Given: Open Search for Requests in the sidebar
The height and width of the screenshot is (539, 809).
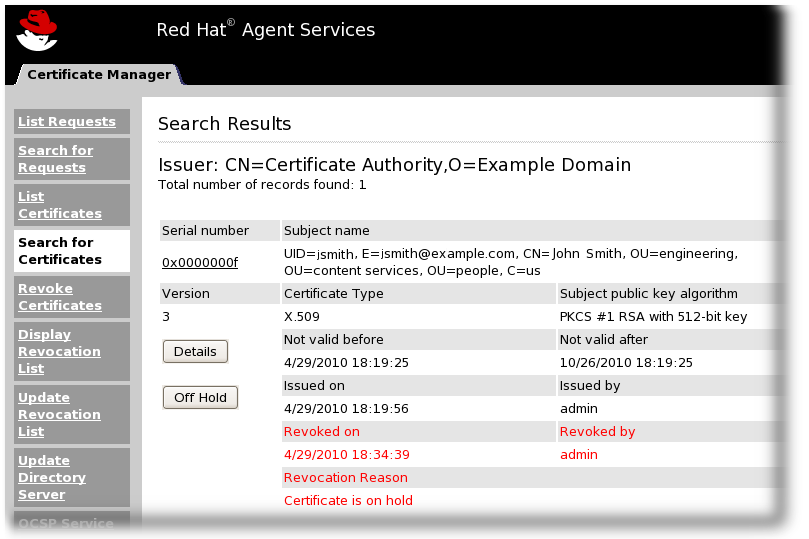Looking at the screenshot, I should (56, 159).
